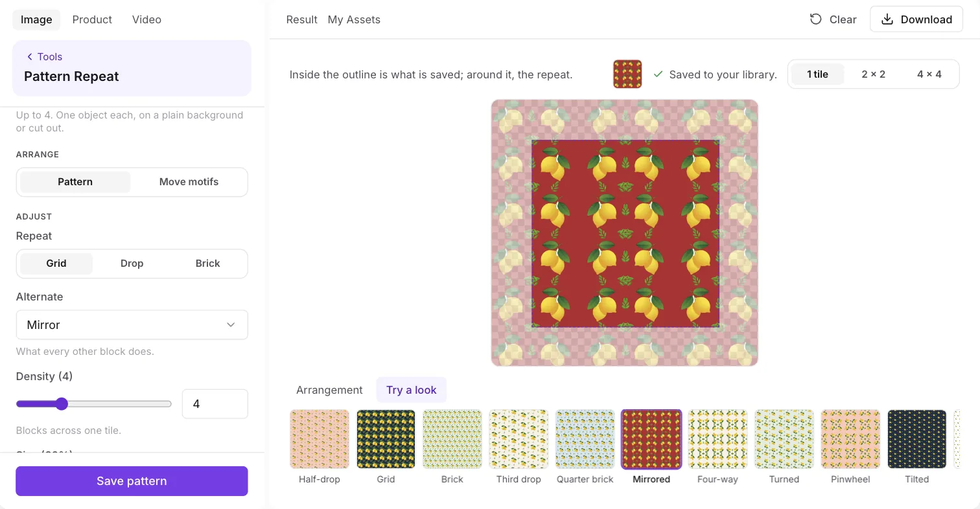Open the saved lemon tile thumbnail
Viewport: 980px width, 509px height.
tap(627, 74)
